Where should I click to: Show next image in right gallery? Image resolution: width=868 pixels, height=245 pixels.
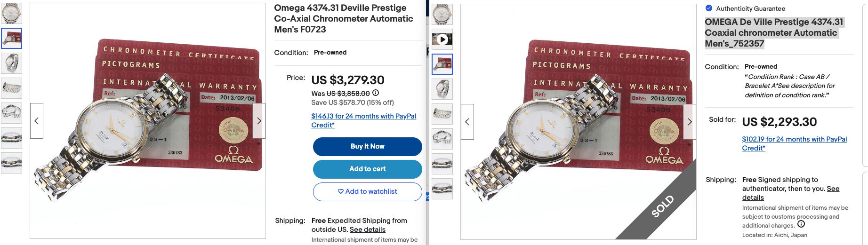coord(690,122)
